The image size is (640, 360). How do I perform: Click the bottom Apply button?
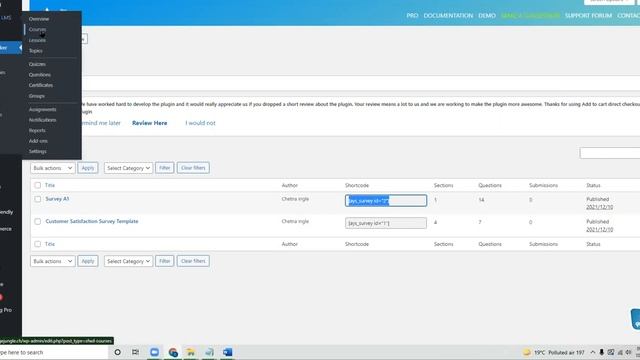pyautogui.click(x=88, y=261)
